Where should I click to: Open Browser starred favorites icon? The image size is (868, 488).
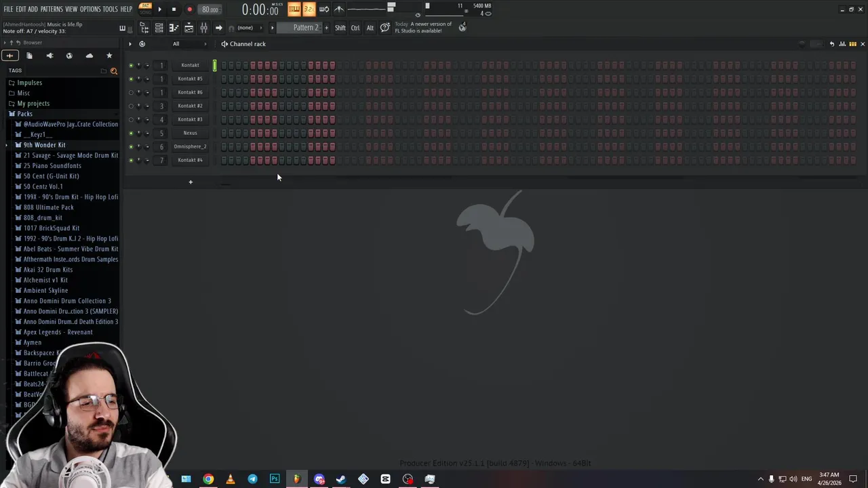pyautogui.click(x=109, y=56)
